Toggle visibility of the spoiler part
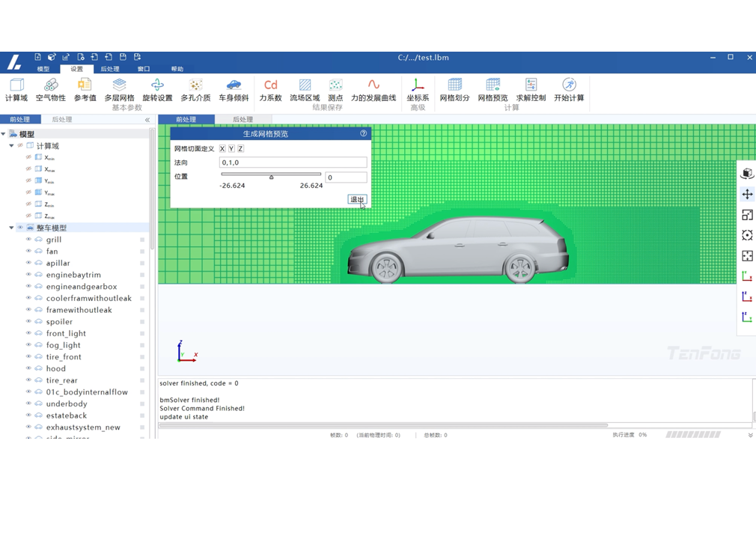This screenshot has width=756, height=548. pos(28,322)
